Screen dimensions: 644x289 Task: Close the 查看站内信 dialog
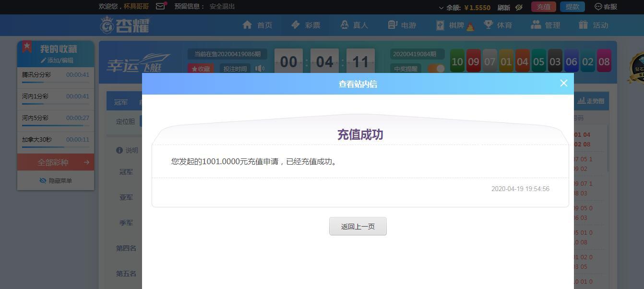click(564, 83)
